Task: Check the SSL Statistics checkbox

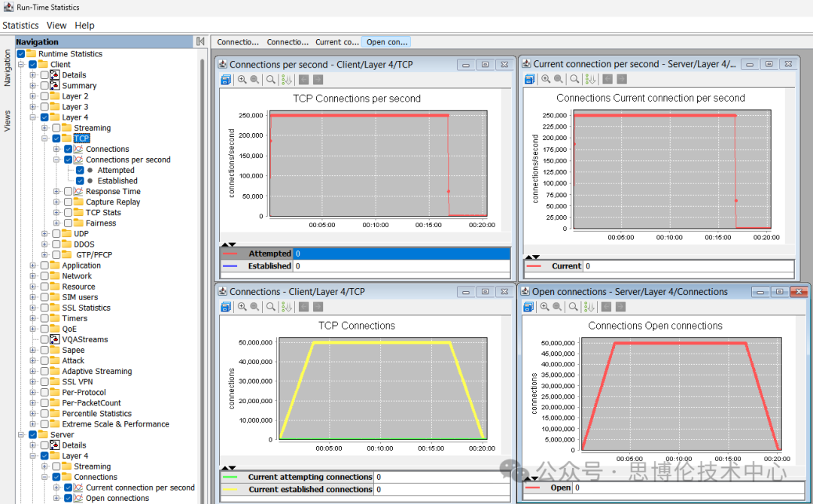Action: (x=44, y=308)
